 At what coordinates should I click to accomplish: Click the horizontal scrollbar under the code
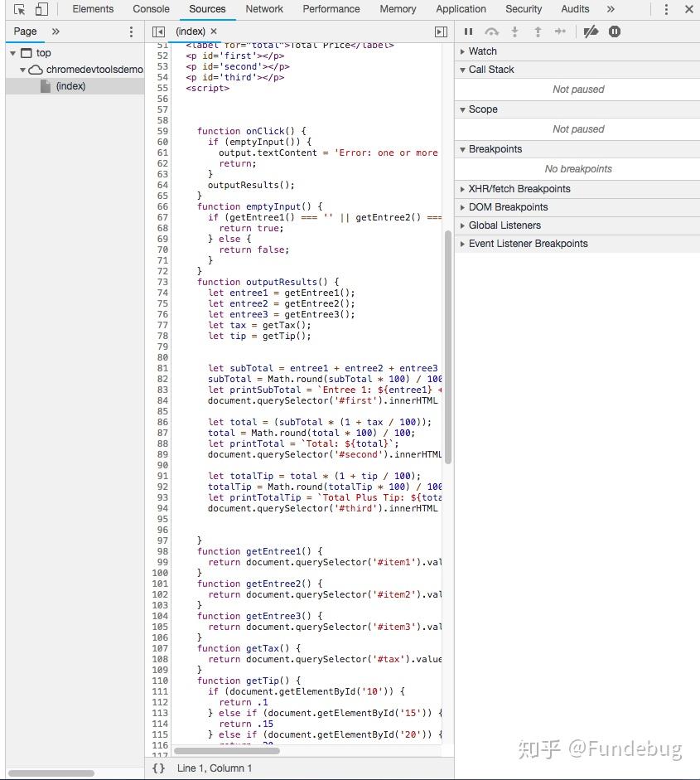[227, 751]
